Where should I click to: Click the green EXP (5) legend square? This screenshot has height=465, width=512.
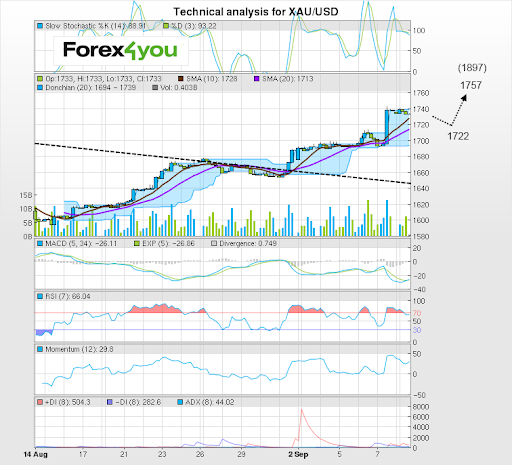[x=137, y=244]
